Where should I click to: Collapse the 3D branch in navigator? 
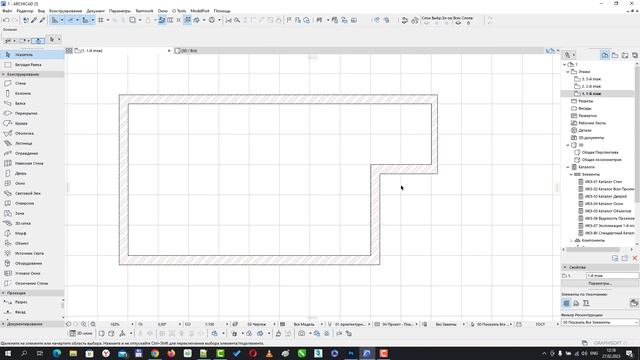pos(568,145)
